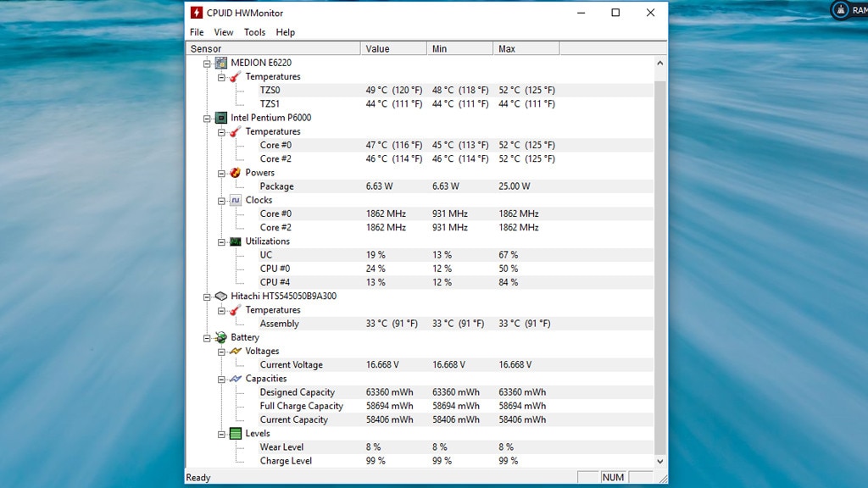Collapse Temperatures under MEDION E6220

tap(221, 77)
